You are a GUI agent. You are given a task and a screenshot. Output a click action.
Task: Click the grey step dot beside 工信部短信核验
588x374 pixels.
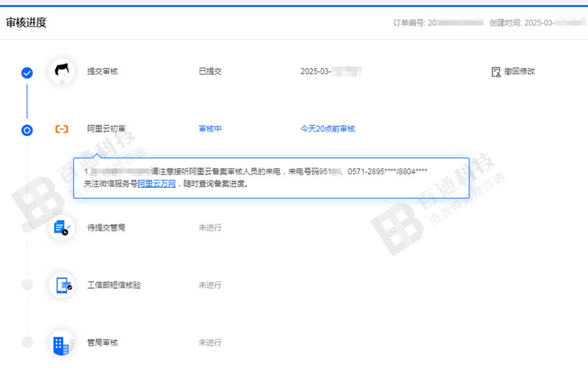[27, 285]
